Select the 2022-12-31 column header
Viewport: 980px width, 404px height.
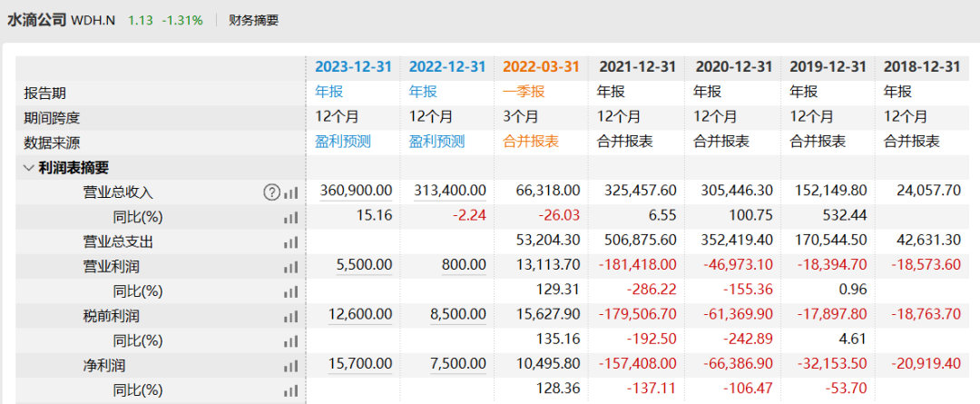click(447, 67)
